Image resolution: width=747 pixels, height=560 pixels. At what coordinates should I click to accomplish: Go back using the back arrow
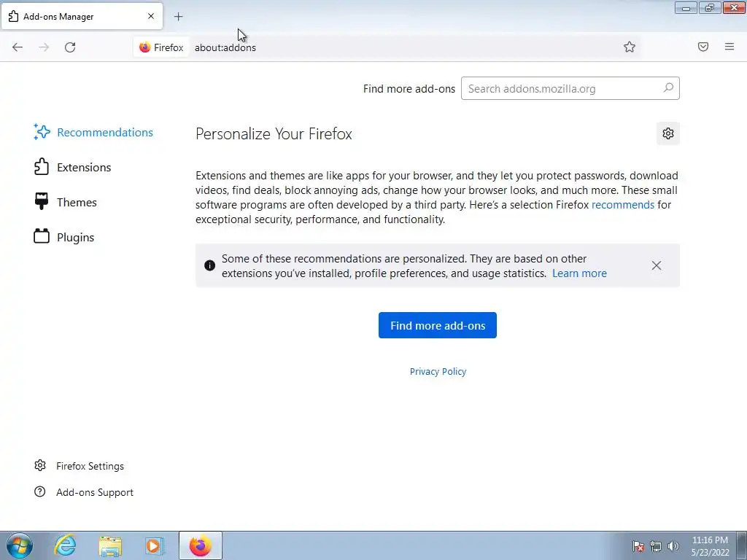point(18,47)
